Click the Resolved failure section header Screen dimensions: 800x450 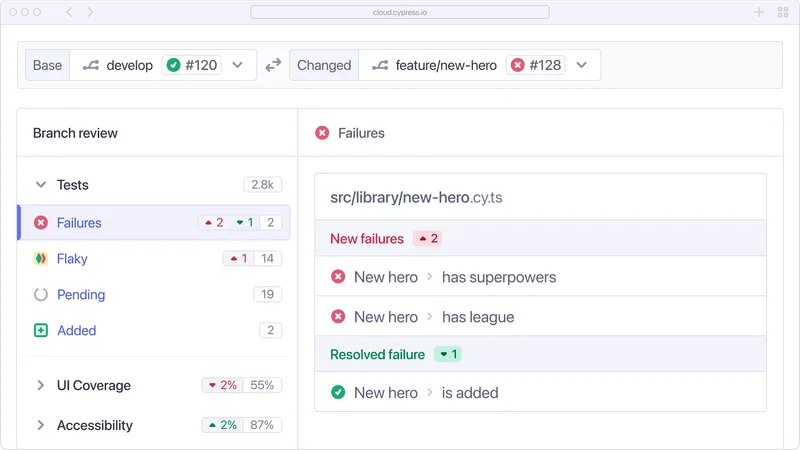click(540, 354)
